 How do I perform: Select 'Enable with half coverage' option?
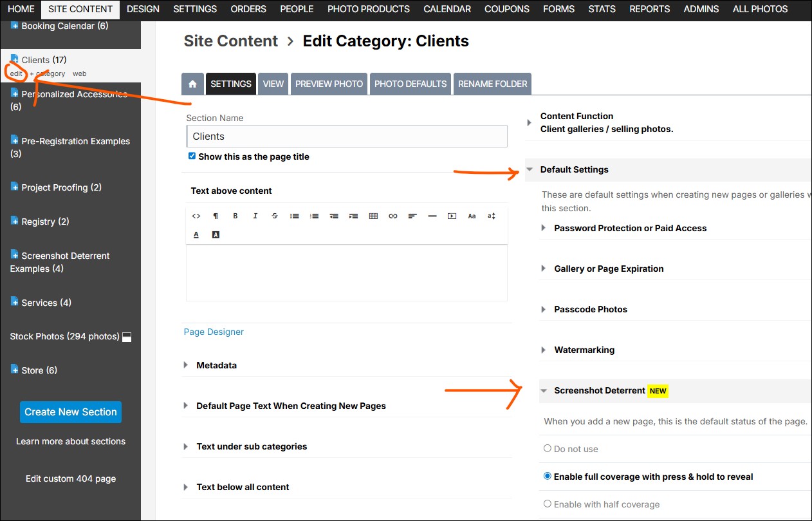coord(548,504)
